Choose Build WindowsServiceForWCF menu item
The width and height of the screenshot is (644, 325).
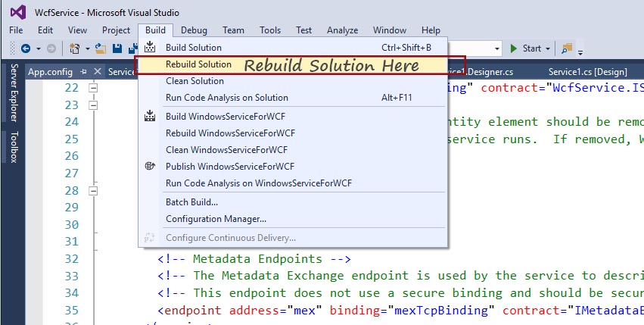pos(292,117)
